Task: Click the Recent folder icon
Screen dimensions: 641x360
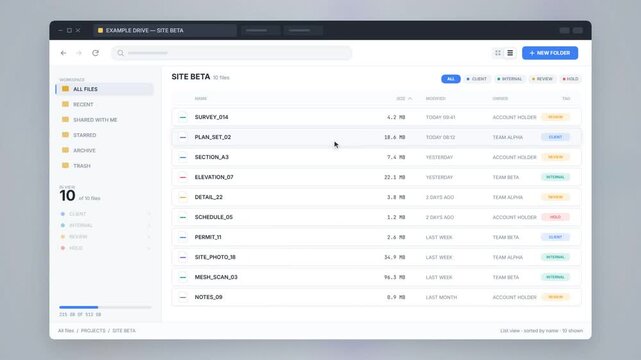Action: [x=65, y=104]
